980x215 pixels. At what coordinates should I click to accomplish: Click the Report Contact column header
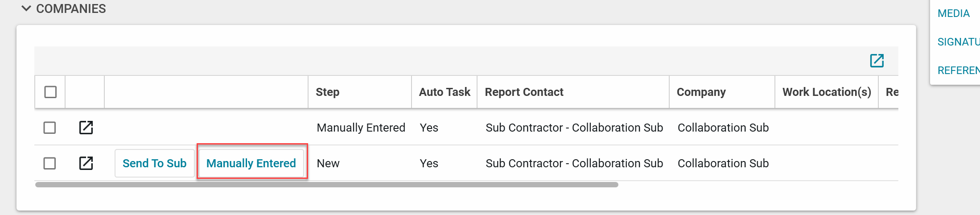click(524, 92)
